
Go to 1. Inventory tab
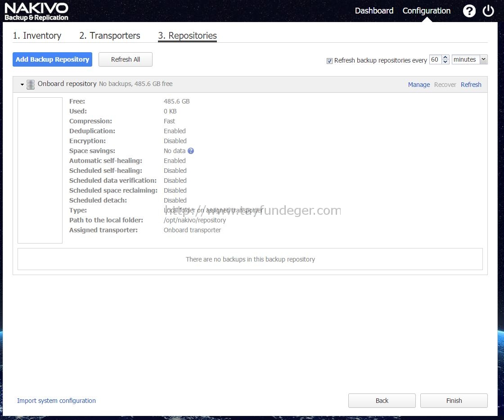37,36
